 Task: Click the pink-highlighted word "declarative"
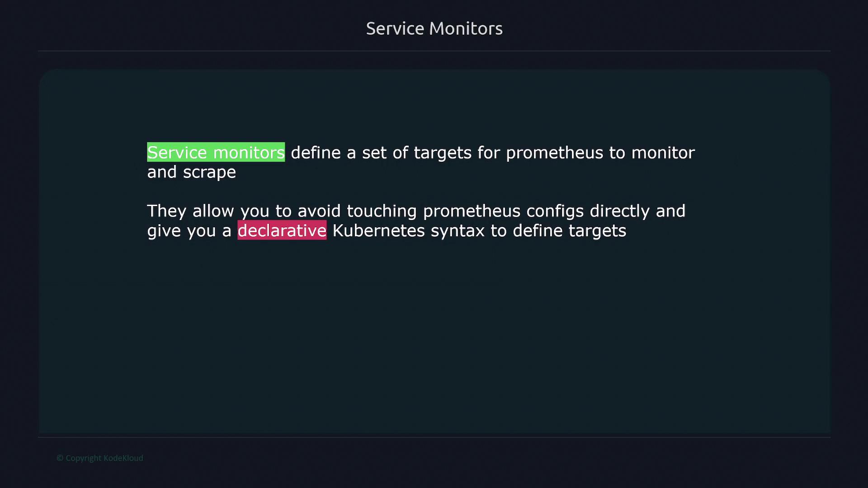click(x=282, y=230)
